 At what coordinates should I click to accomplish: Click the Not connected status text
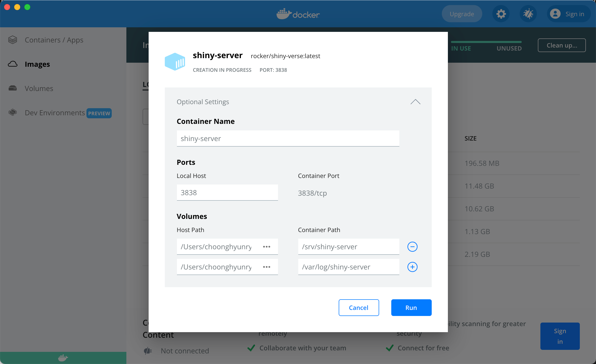185,351
